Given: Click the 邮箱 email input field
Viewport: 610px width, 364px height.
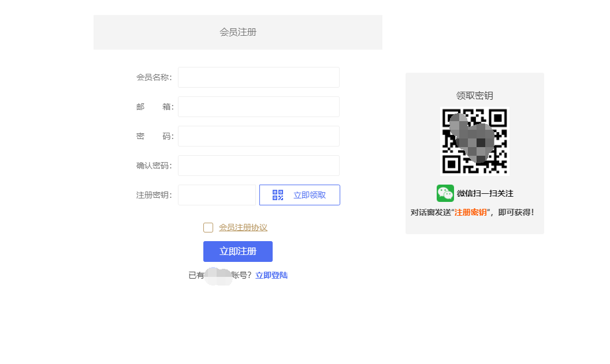Looking at the screenshot, I should click(258, 106).
